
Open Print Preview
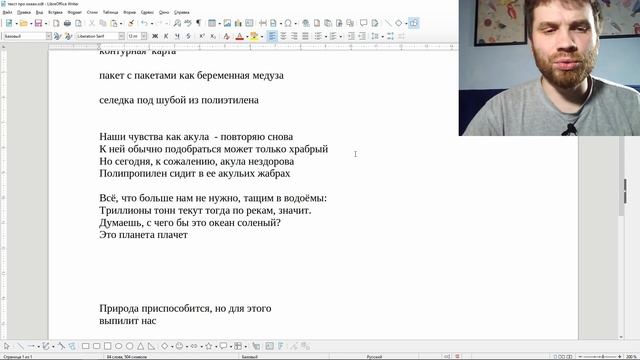pos(78,23)
